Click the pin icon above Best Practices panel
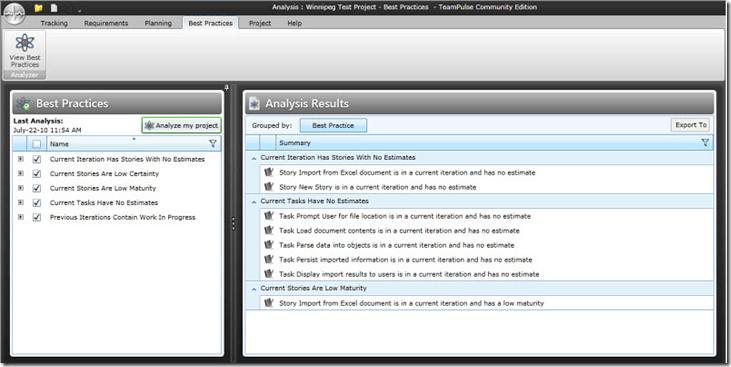731x367 pixels. click(227, 87)
